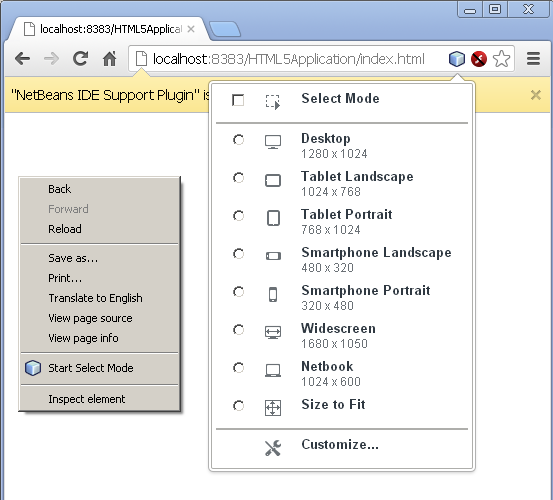Viewport: 553px width, 500px height.
Task: Click the browser back arrow
Action: point(22,59)
